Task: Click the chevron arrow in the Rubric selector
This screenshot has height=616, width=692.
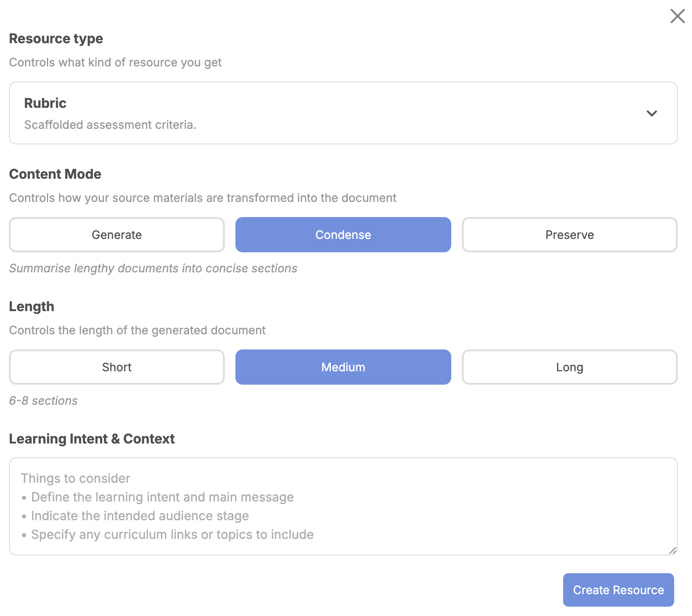Action: tap(651, 113)
